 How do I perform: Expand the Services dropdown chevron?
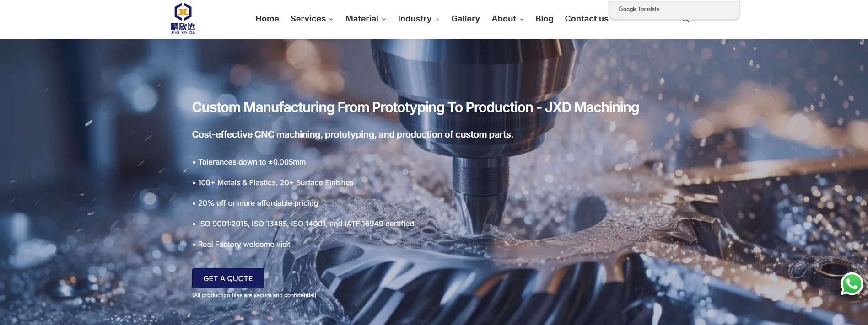tap(331, 19)
